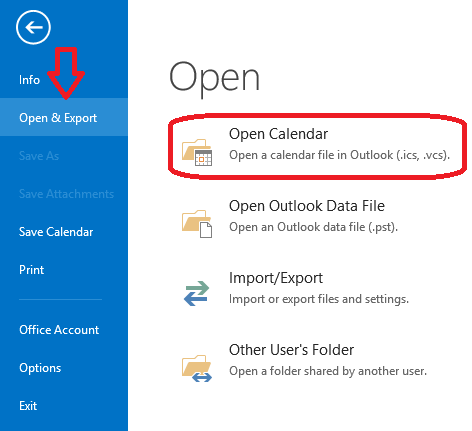This screenshot has width=472, height=431.
Task: Click the Import/Export arrows icon
Action: [x=196, y=293]
